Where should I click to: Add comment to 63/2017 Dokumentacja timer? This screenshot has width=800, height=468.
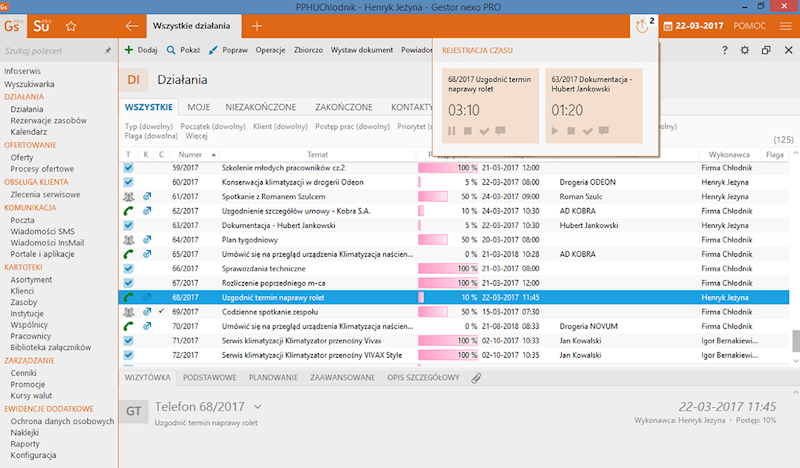604,131
